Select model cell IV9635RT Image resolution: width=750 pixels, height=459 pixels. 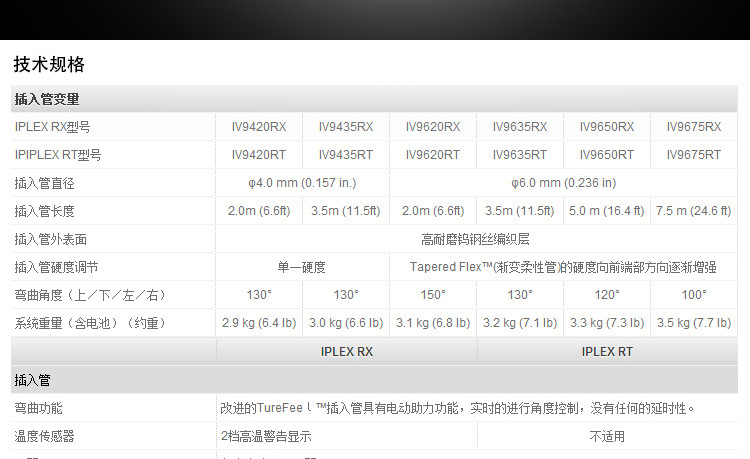(520, 155)
